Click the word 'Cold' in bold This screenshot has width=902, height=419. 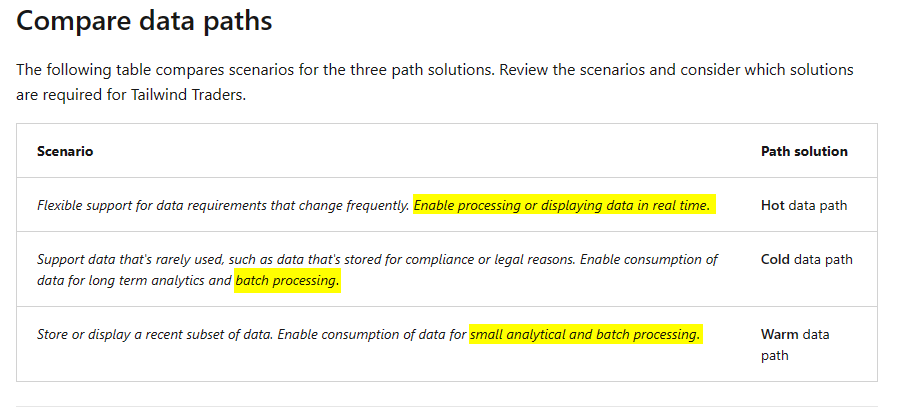775,259
